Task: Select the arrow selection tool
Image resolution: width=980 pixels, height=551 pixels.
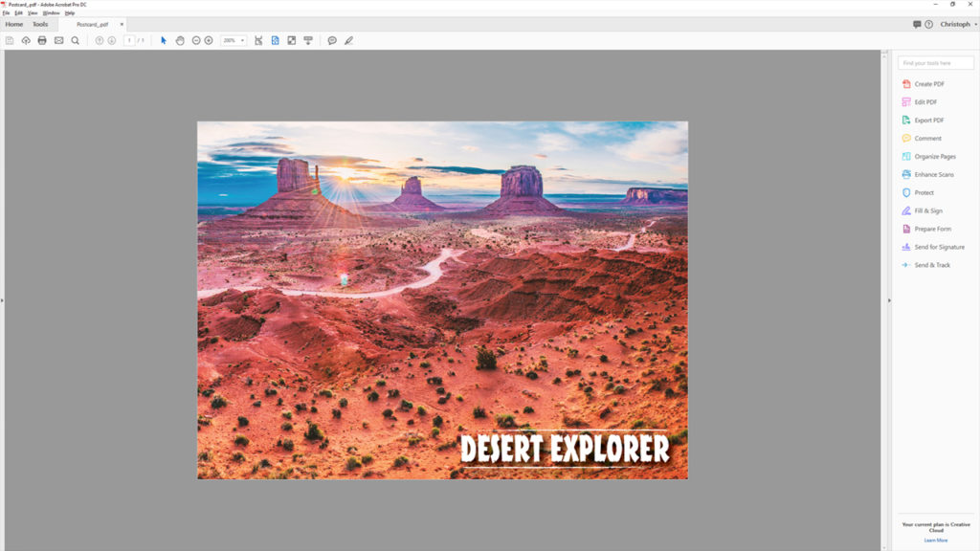Action: (164, 40)
